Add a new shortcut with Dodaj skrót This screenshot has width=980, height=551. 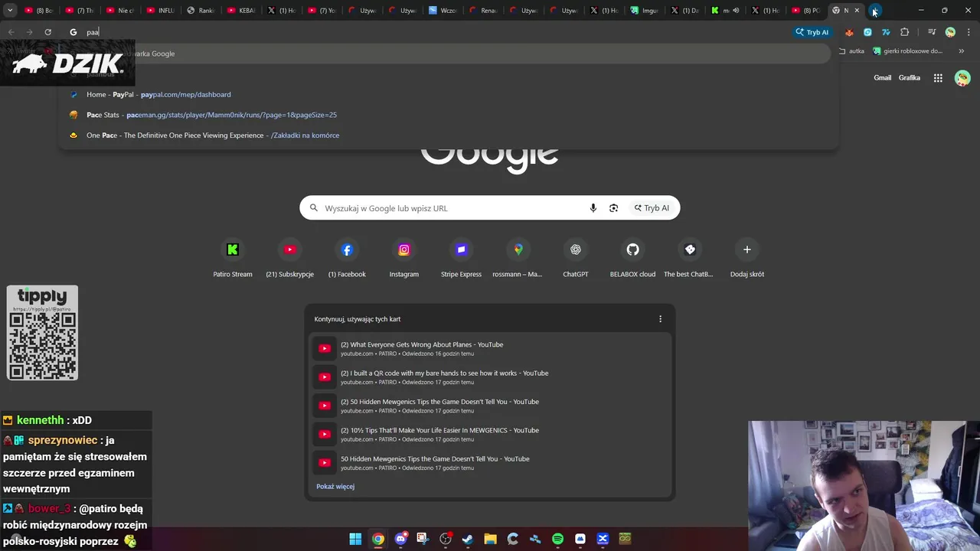pos(746,258)
